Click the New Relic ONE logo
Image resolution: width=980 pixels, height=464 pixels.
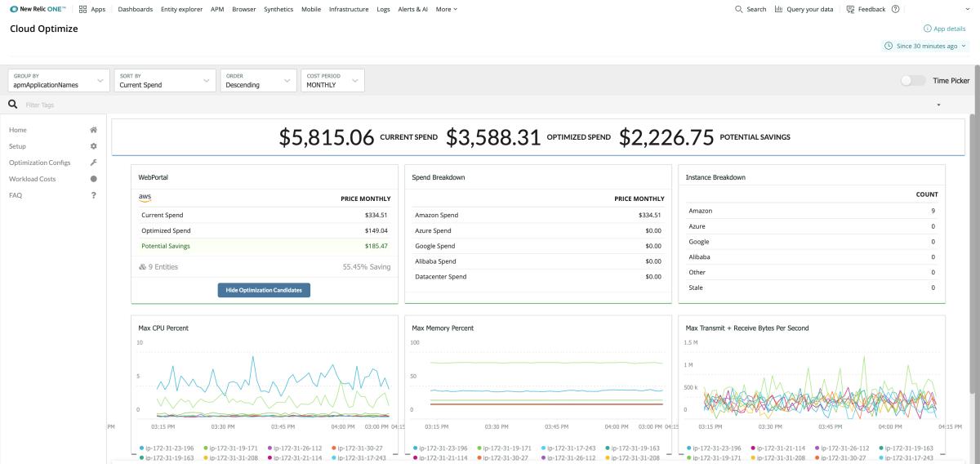38,9
